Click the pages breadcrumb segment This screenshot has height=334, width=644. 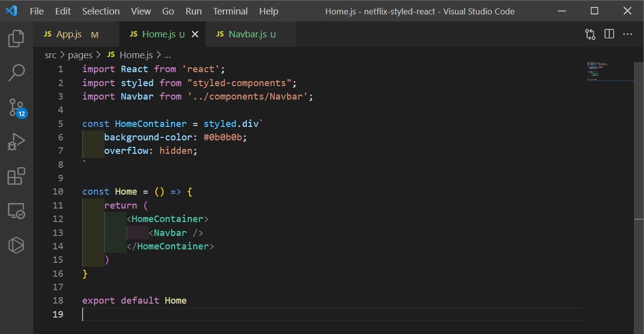[80, 55]
